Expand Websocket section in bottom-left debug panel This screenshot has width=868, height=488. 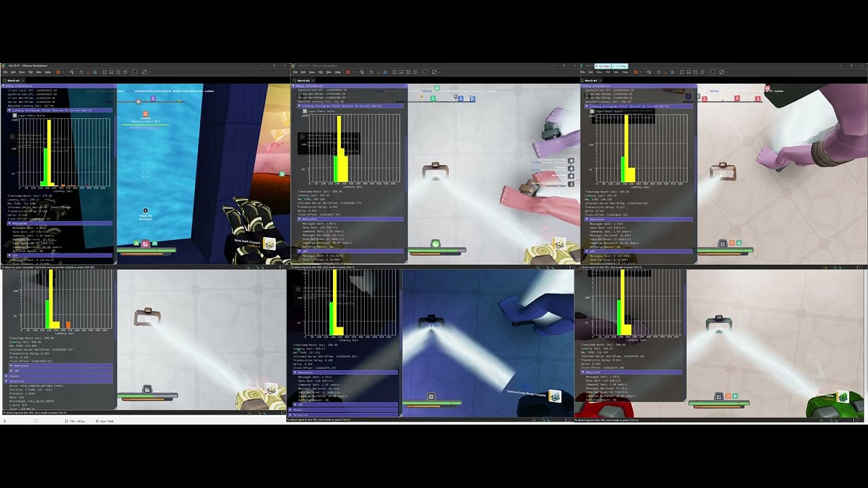(60, 365)
